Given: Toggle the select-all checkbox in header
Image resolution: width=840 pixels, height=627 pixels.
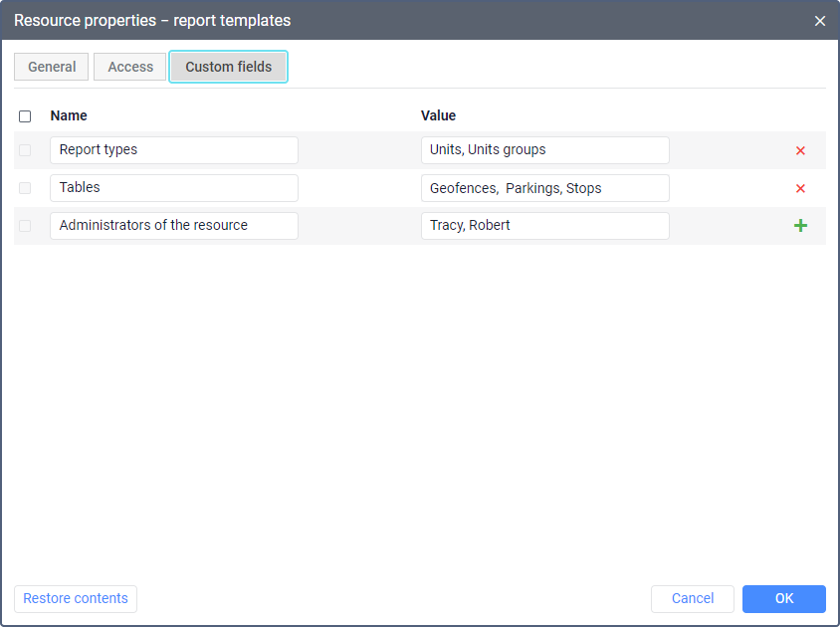Looking at the screenshot, I should click(25, 116).
